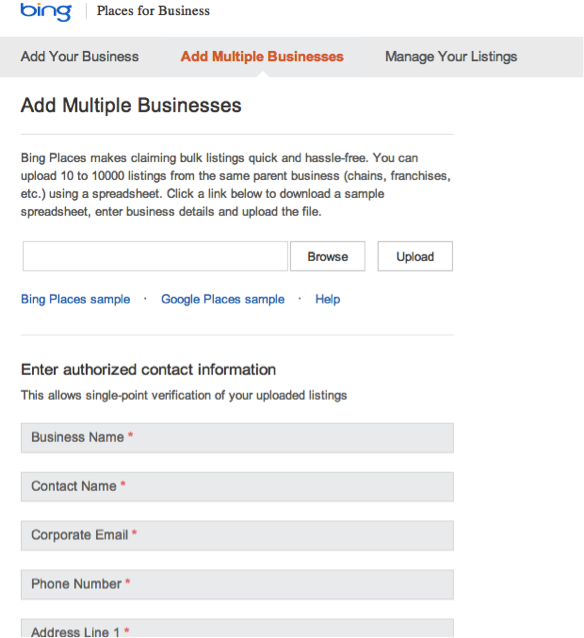The width and height of the screenshot is (584, 638).
Task: Open the Help link
Action: [x=328, y=299]
